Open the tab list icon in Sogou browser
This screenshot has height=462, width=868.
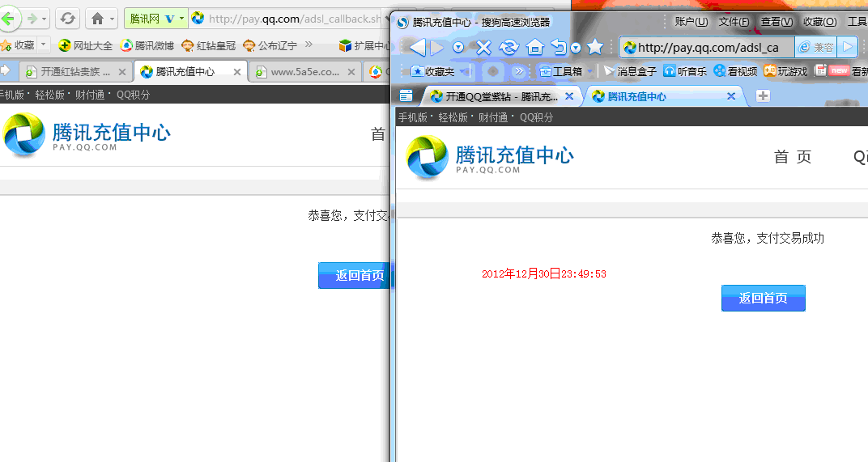pyautogui.click(x=406, y=96)
